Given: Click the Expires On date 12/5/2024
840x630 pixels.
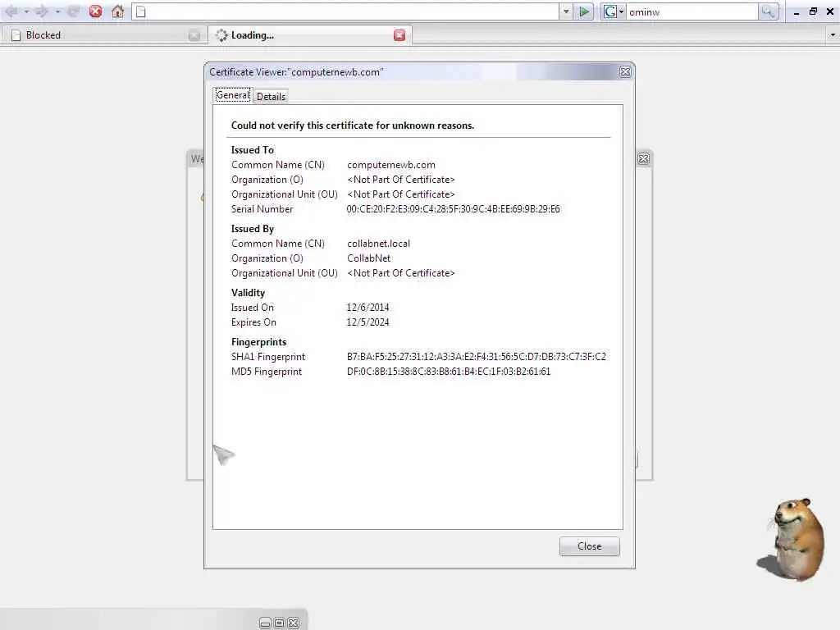Looking at the screenshot, I should click(x=367, y=322).
